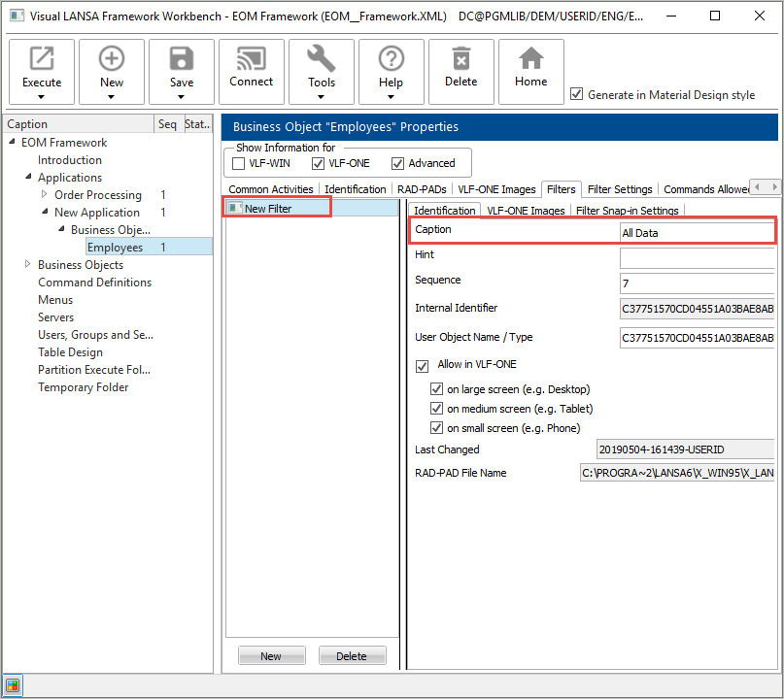Switch to RAD-PADs tab
This screenshot has height=699, width=784.
(422, 189)
